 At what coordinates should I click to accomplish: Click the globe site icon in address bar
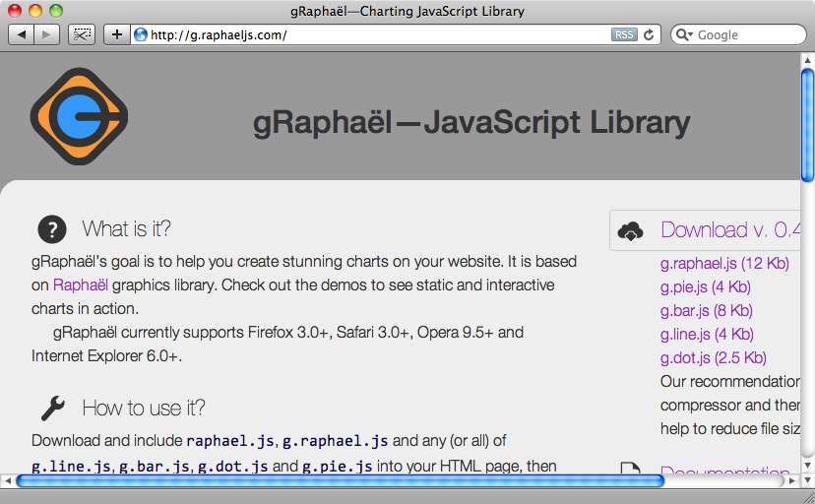click(x=141, y=34)
